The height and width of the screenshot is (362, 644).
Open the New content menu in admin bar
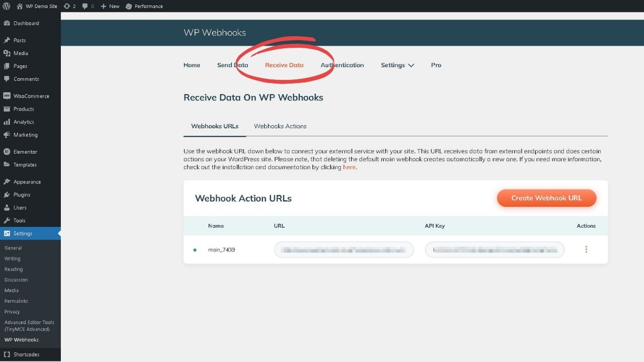[110, 6]
